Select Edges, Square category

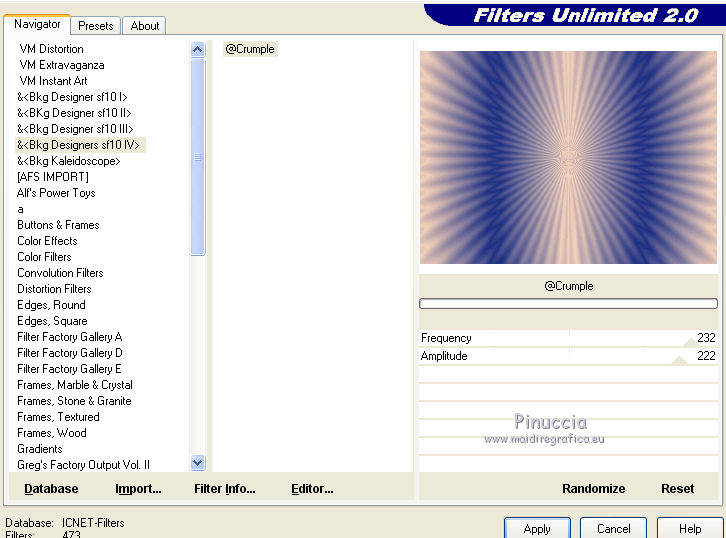pos(52,321)
